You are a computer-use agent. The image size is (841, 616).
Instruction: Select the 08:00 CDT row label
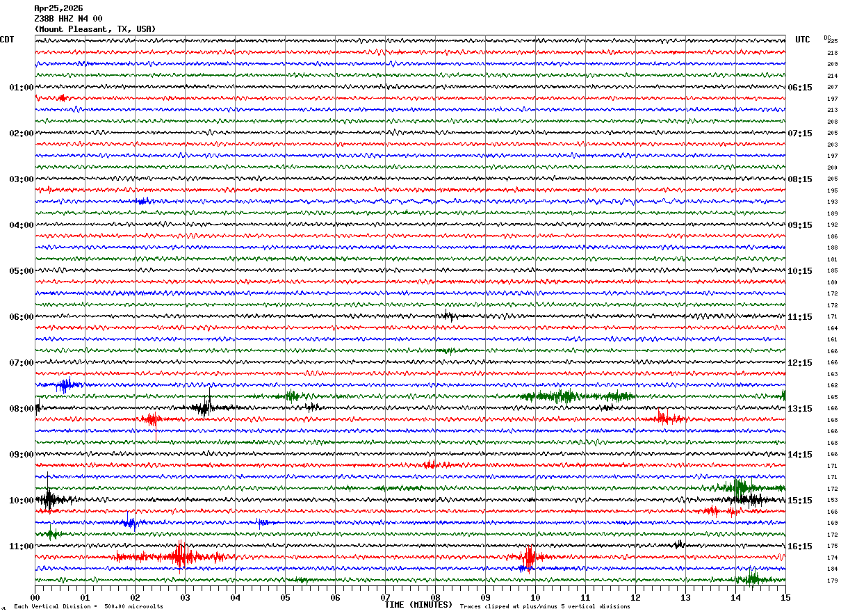click(22, 409)
